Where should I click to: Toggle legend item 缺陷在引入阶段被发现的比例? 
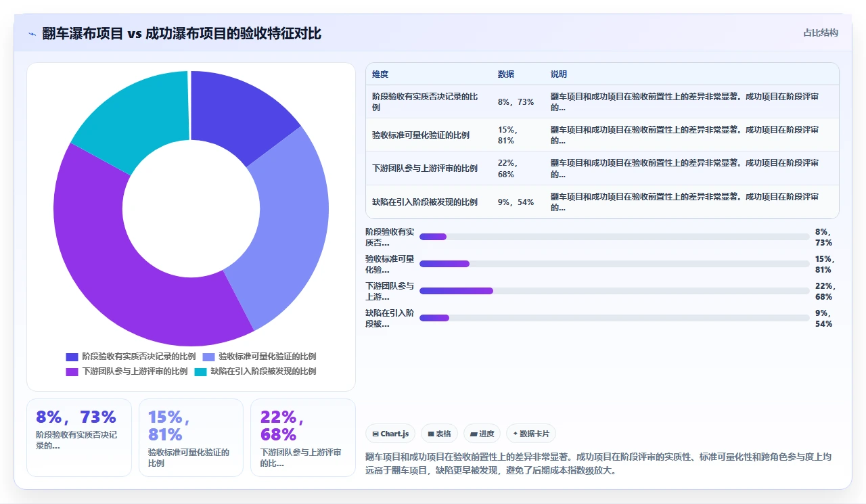255,371
